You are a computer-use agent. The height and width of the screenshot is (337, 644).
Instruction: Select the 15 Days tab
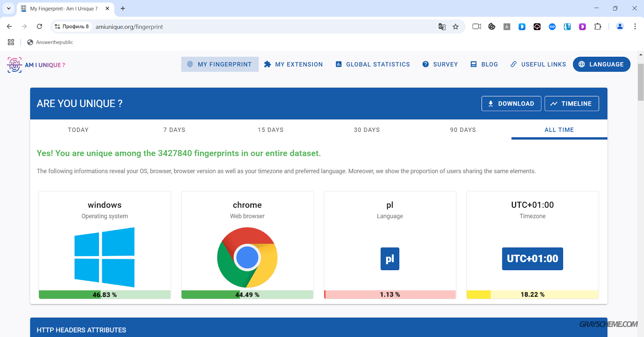pos(270,130)
